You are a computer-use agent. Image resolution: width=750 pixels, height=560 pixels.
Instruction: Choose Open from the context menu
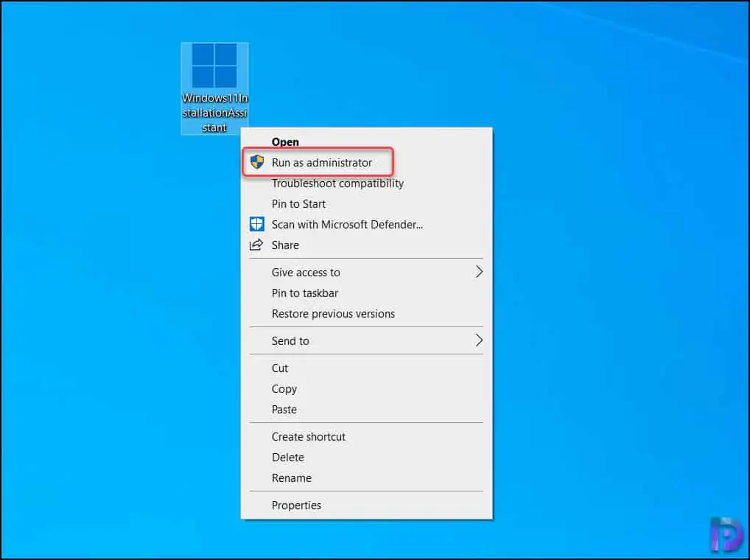(x=366, y=142)
